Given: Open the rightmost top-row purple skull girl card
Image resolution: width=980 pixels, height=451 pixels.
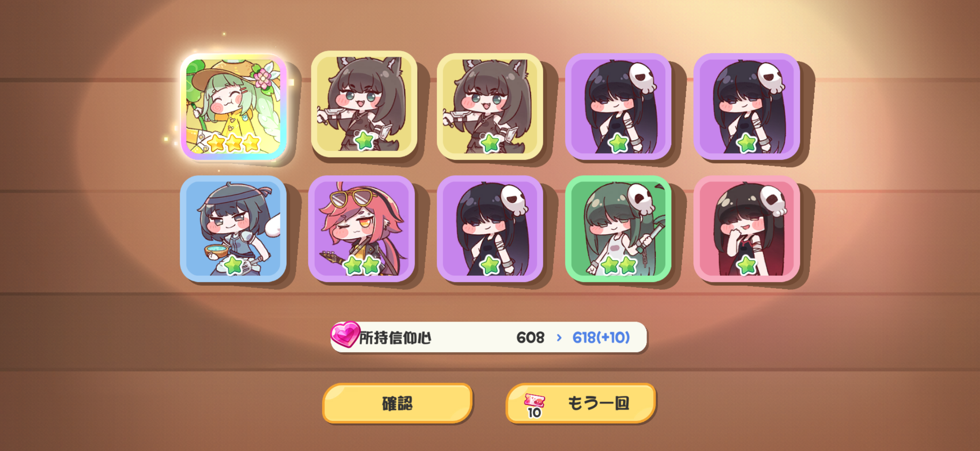Looking at the screenshot, I should [746, 106].
